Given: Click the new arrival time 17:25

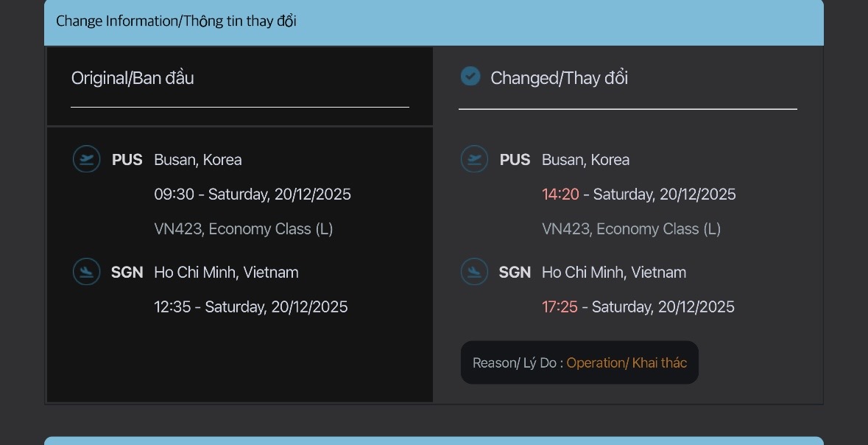Looking at the screenshot, I should (560, 307).
